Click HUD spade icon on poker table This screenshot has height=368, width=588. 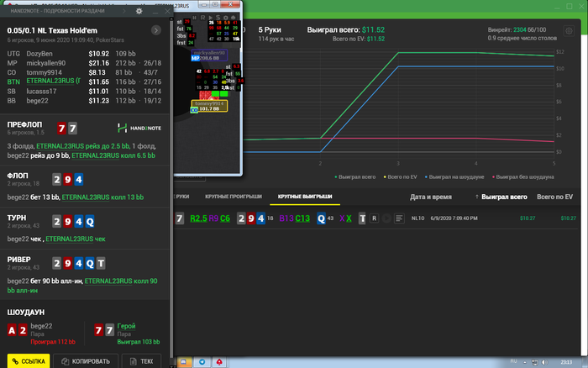point(233,18)
